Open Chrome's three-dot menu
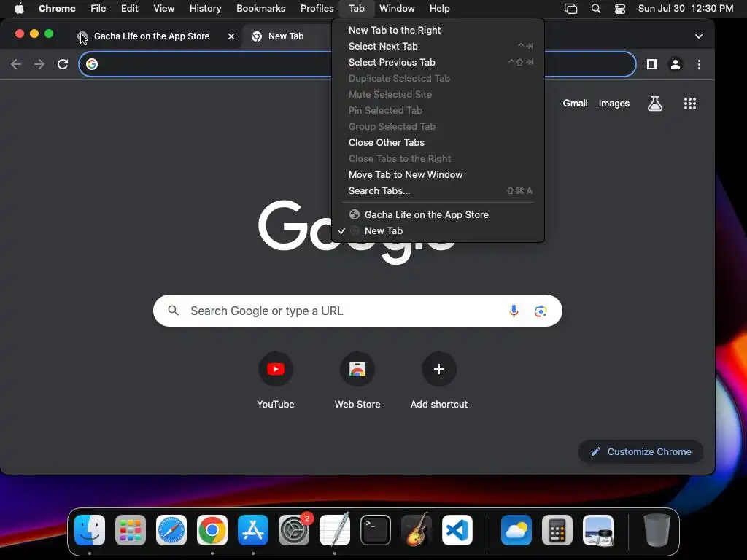This screenshot has height=560, width=747. [699, 64]
